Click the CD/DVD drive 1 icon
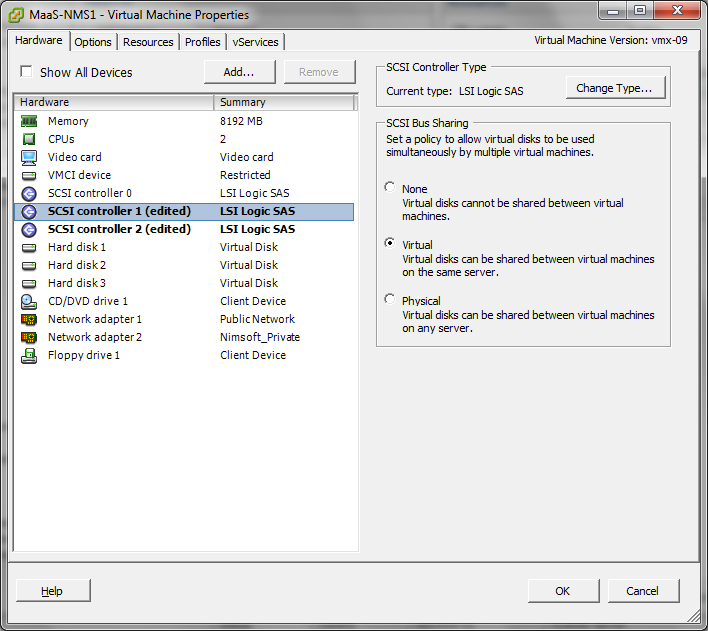 click(29, 301)
